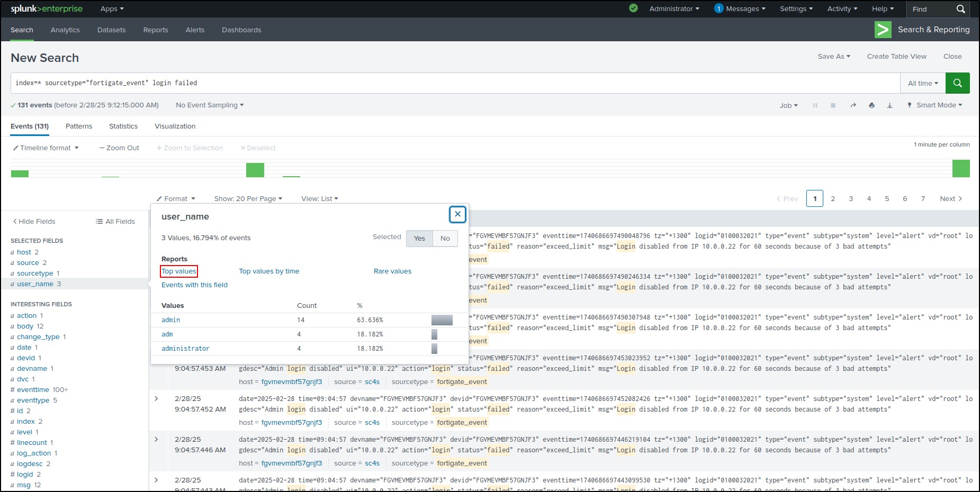
Task: Go to results page 2
Action: click(x=833, y=199)
